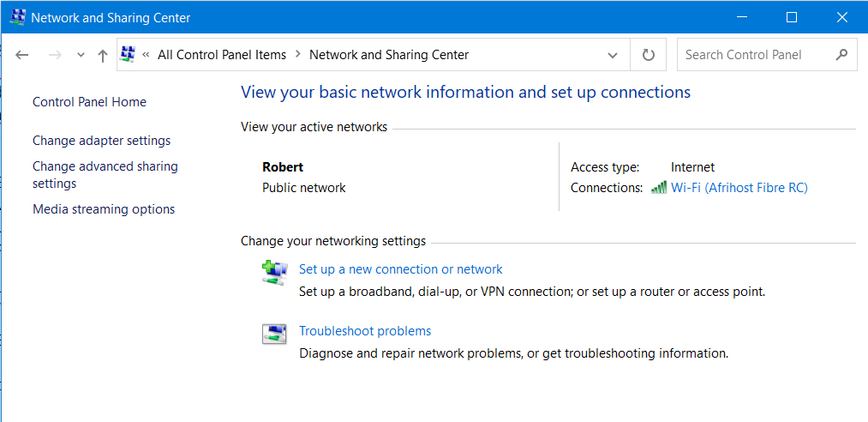Open Wi-Fi (Afrihost Fibre RC) connection status
This screenshot has height=422, width=868.
click(739, 188)
